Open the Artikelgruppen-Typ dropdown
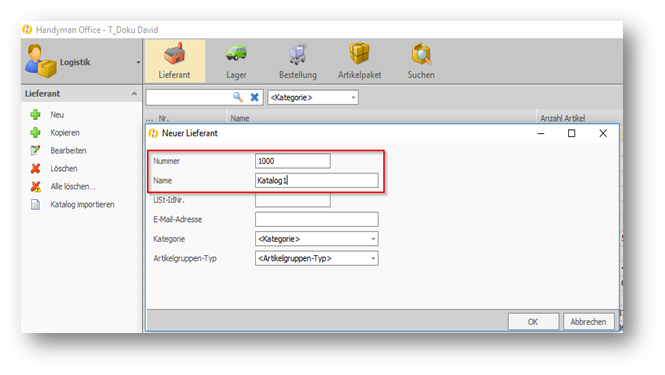 [x=317, y=258]
